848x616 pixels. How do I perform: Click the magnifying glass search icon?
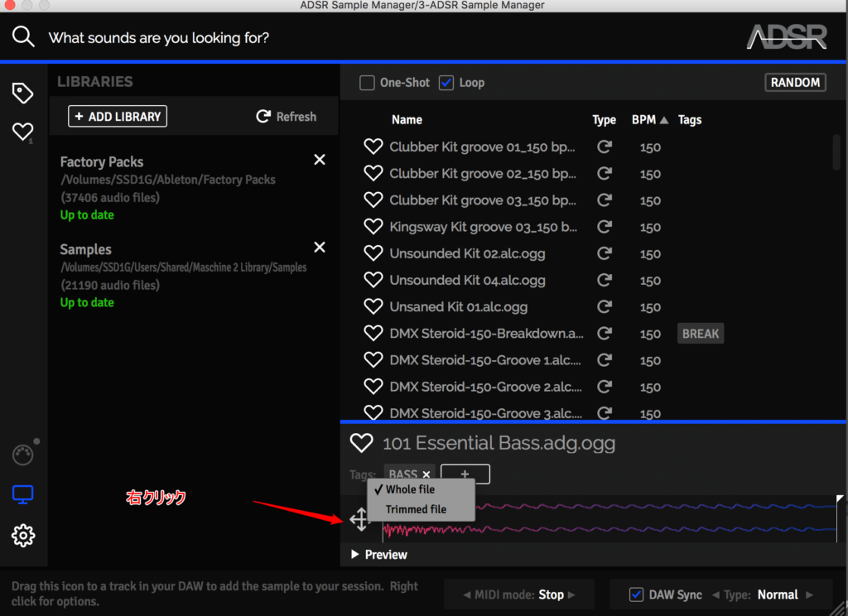[x=23, y=36]
